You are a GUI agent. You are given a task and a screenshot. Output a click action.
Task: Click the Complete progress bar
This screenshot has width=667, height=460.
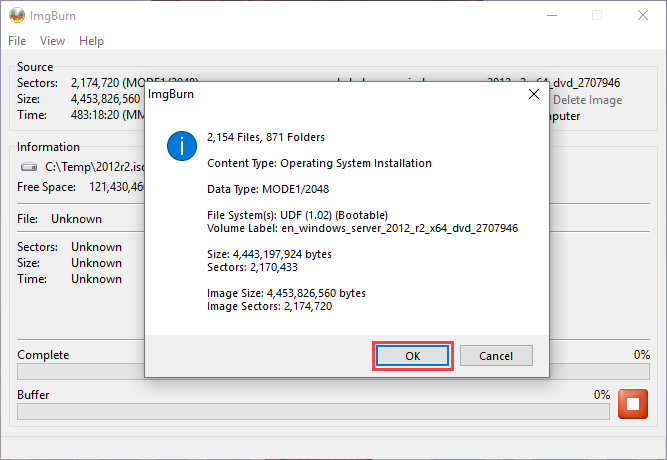click(x=80, y=371)
